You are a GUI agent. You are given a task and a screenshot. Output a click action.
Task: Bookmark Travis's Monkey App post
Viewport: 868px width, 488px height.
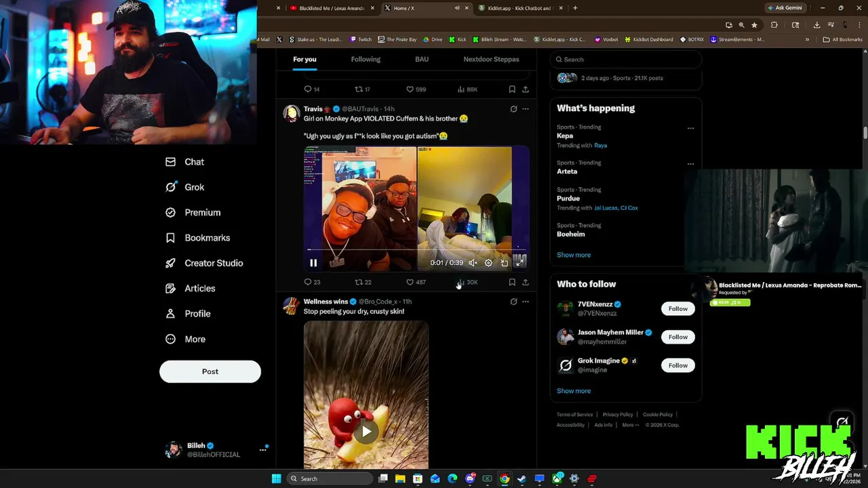pyautogui.click(x=512, y=282)
